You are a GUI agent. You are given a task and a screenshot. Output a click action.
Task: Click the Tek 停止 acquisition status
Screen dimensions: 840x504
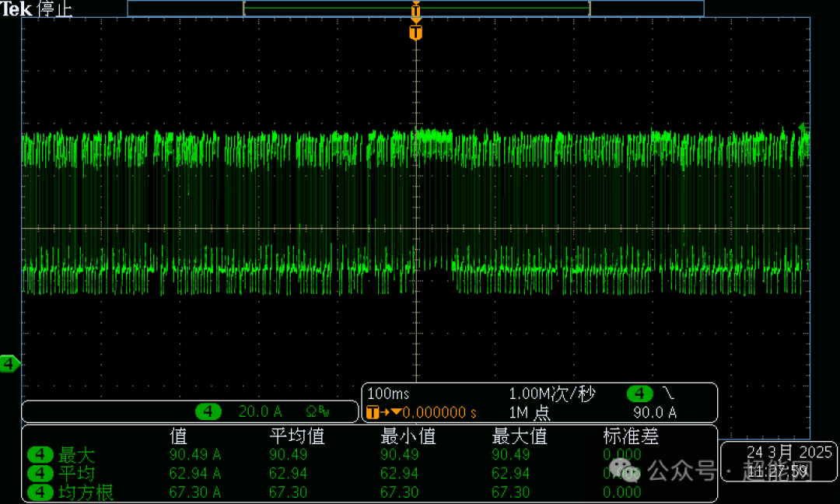pyautogui.click(x=36, y=9)
